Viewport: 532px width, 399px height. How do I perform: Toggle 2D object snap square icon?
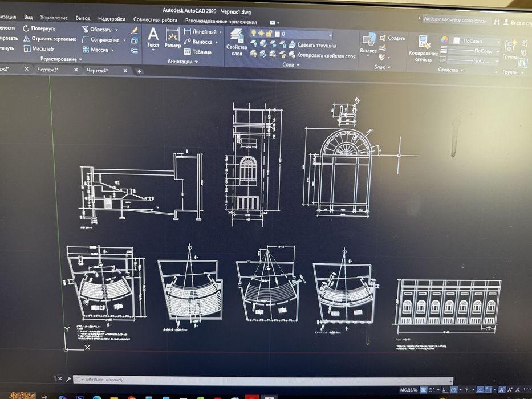[x=488, y=390]
